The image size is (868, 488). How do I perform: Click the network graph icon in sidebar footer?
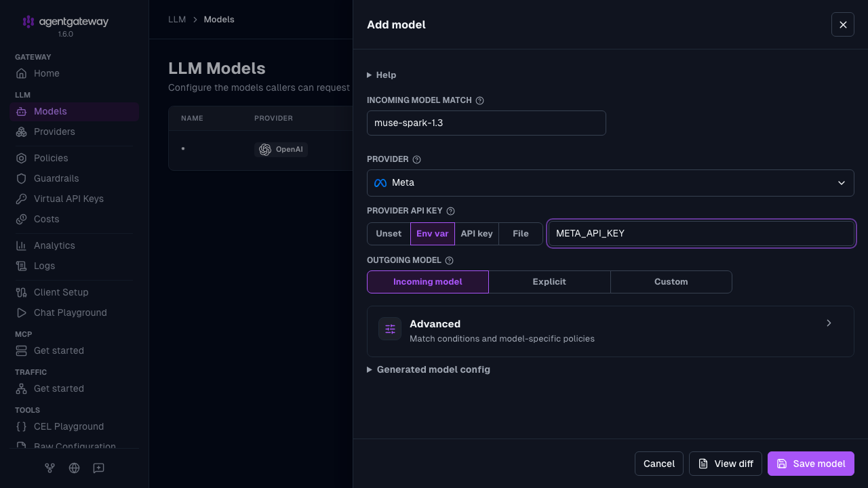tap(50, 468)
